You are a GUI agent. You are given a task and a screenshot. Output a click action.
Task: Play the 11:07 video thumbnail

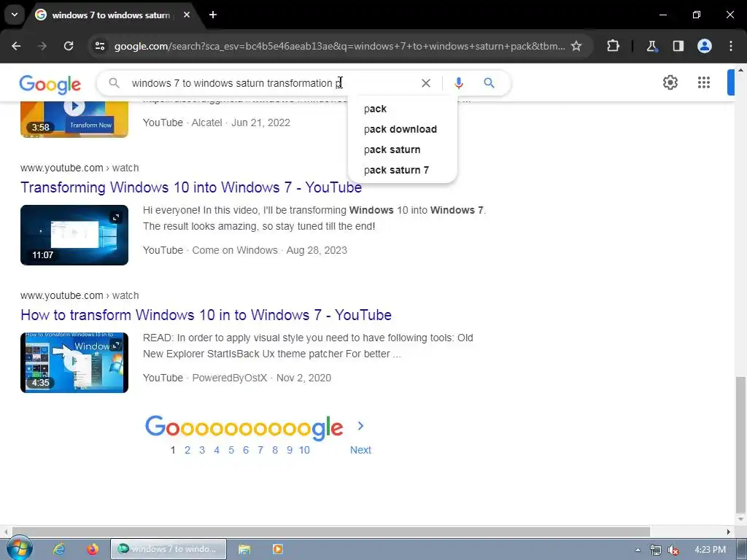click(74, 236)
